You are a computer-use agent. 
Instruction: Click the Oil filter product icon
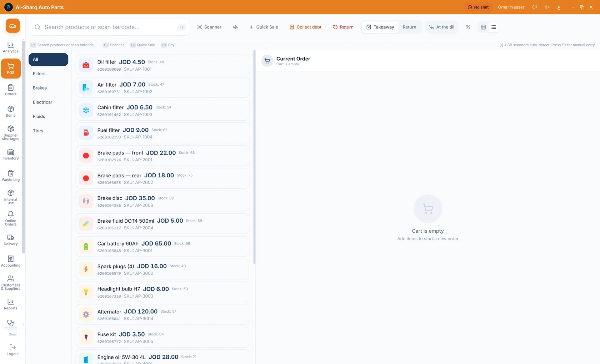pos(86,65)
